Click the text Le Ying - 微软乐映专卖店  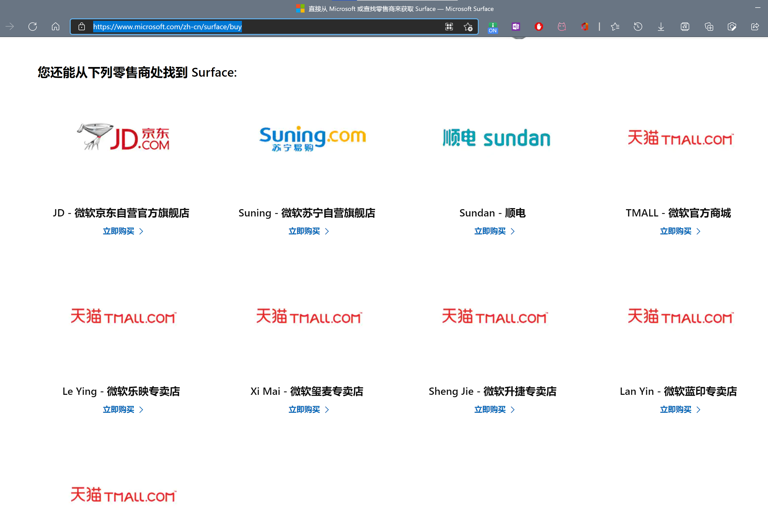coord(121,391)
